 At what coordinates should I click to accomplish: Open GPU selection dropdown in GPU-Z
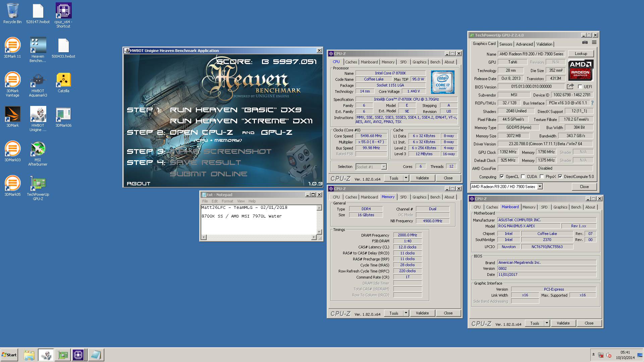pos(540,187)
